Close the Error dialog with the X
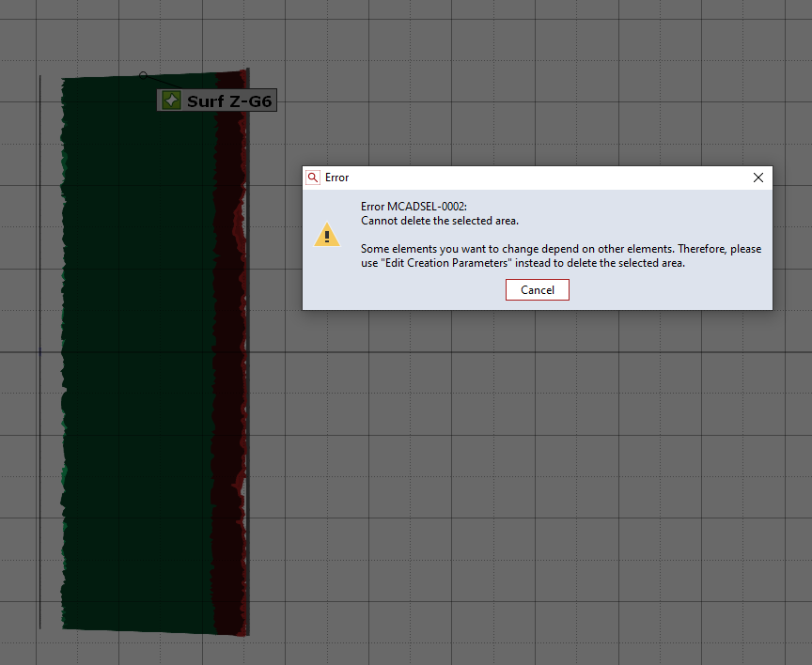Screen dimensions: 812x665 pyautogui.click(x=758, y=178)
